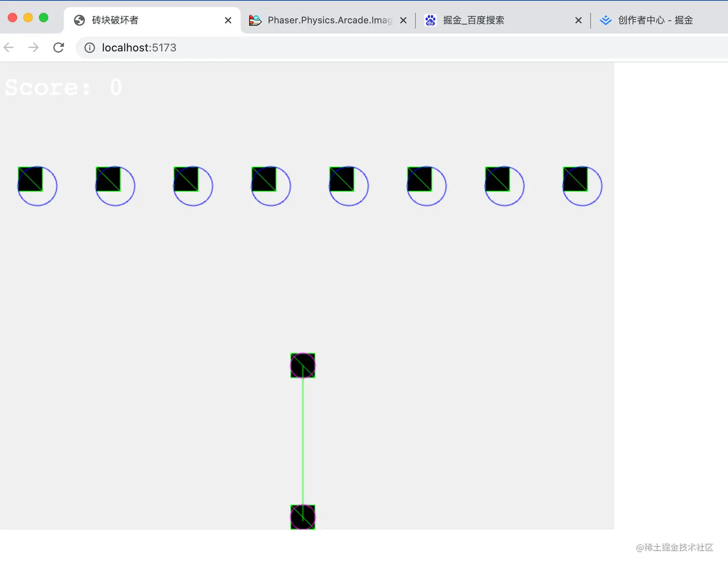Click the second brick from the left
The width and height of the screenshot is (728, 567).
(x=108, y=179)
